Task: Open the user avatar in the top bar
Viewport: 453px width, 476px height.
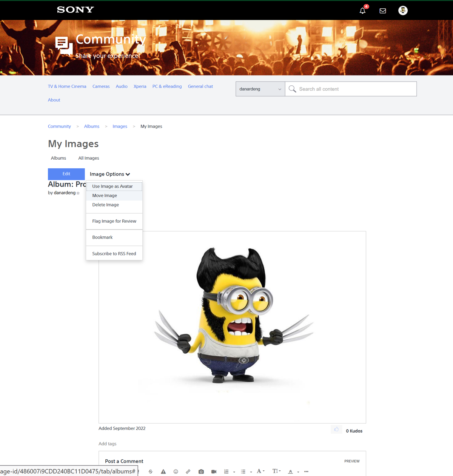Action: click(403, 11)
